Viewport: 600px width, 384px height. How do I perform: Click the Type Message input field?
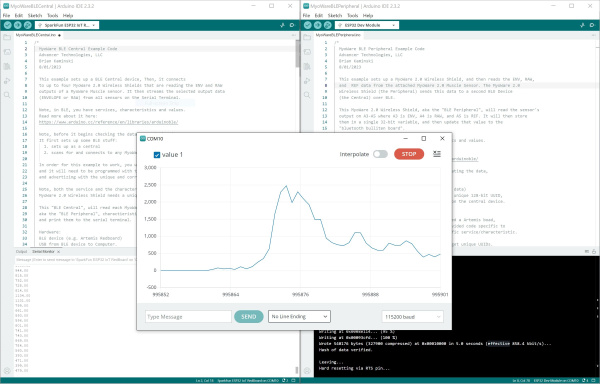click(188, 317)
